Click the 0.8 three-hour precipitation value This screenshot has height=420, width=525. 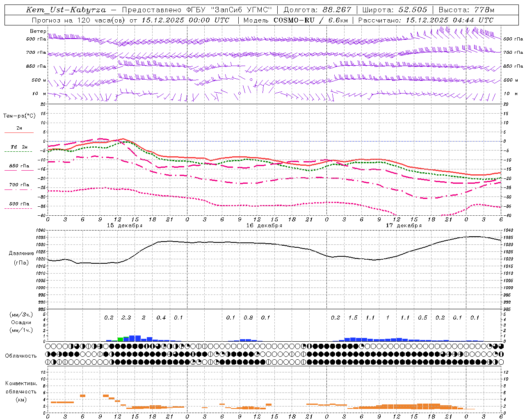click(248, 318)
